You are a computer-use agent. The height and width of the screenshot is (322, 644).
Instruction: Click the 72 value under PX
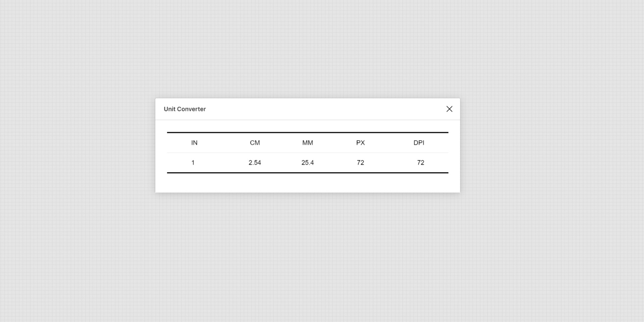click(x=361, y=163)
